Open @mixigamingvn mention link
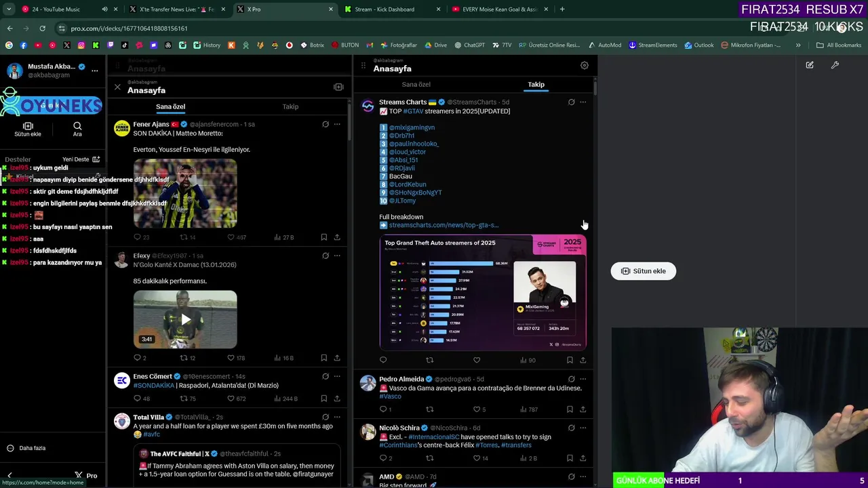 click(x=412, y=127)
